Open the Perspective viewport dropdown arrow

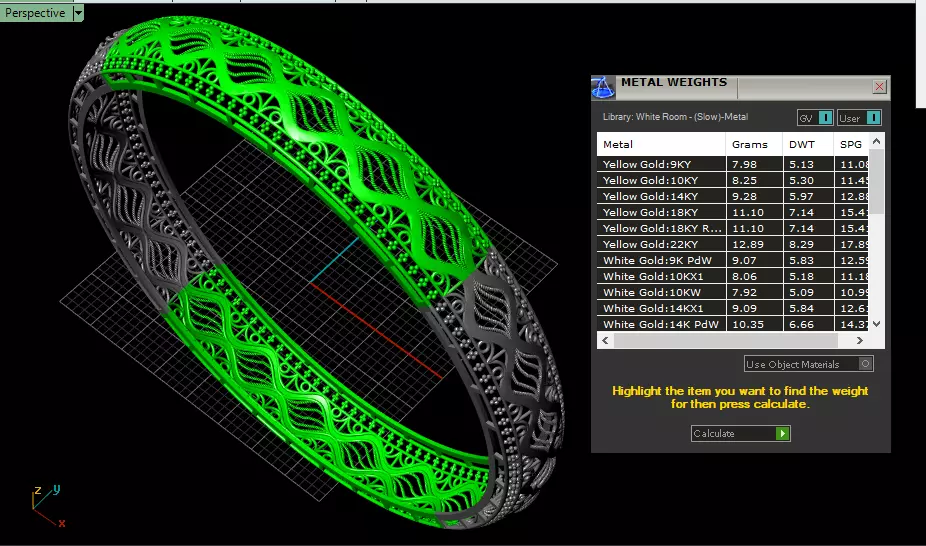tap(78, 12)
